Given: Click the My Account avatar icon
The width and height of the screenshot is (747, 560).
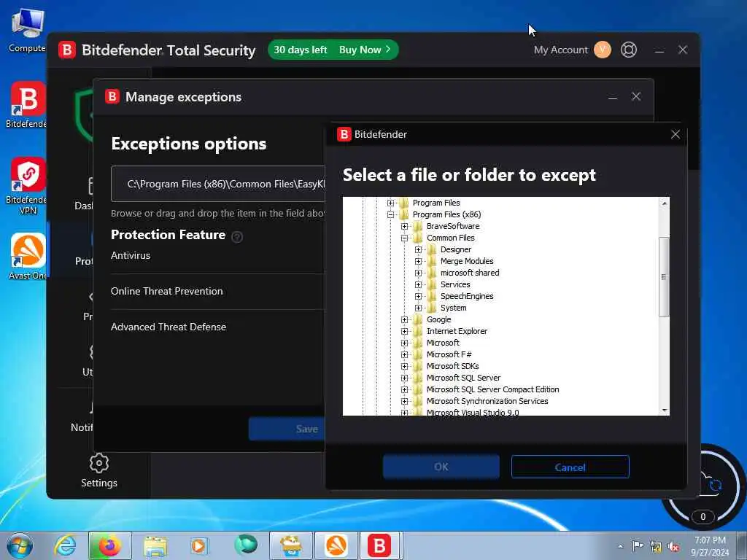Looking at the screenshot, I should coord(602,50).
